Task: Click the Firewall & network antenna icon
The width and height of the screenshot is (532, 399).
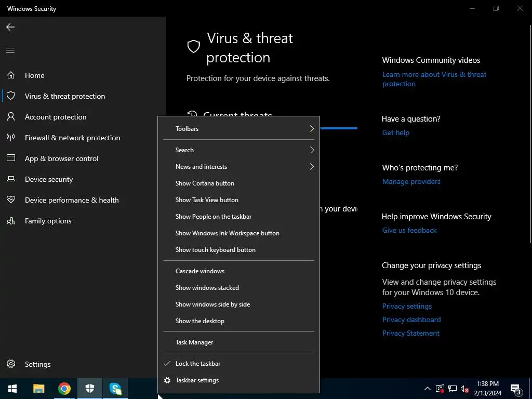Action: point(11,137)
